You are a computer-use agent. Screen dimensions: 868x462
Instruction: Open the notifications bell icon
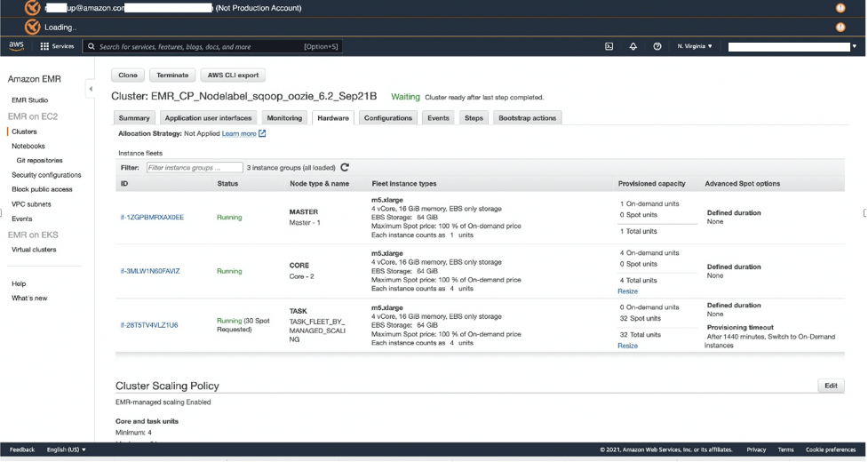tap(633, 46)
